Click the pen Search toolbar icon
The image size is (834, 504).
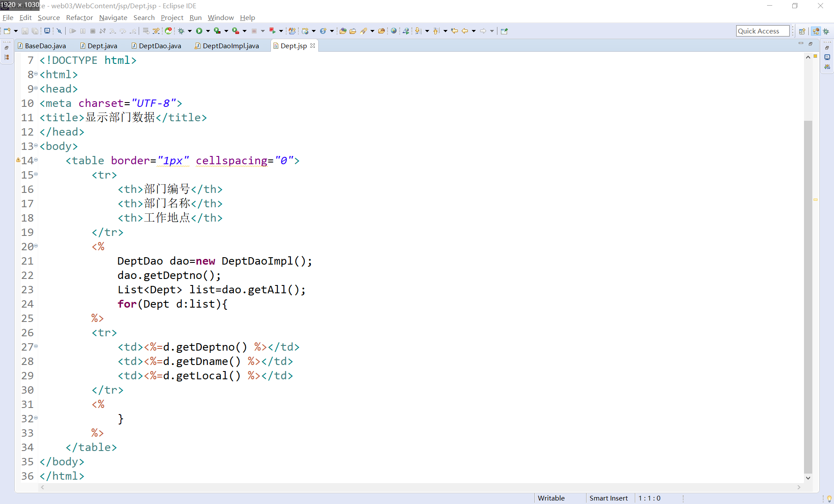(x=364, y=31)
